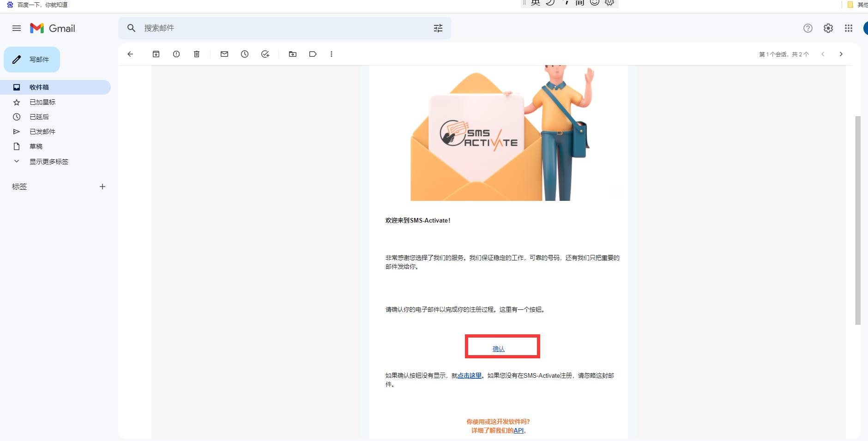Viewport: 868px width, 441px height.
Task: Open the help menu
Action: coord(808,28)
